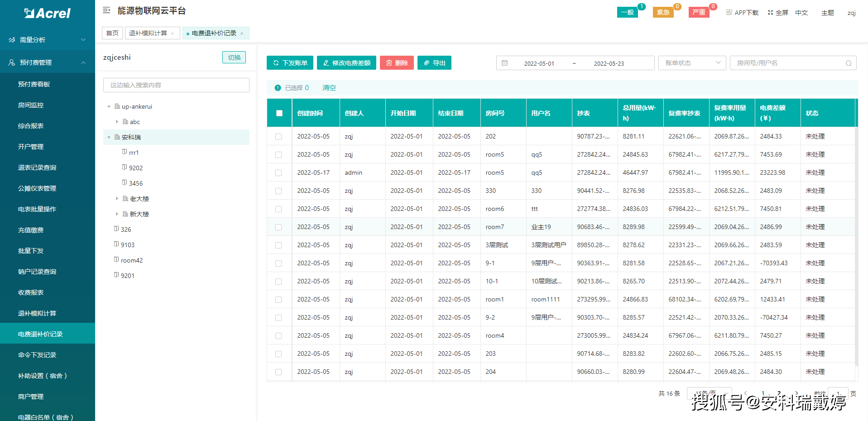This screenshot has height=421, width=868.
Task: Open the 一般 alarm badge
Action: click(627, 12)
